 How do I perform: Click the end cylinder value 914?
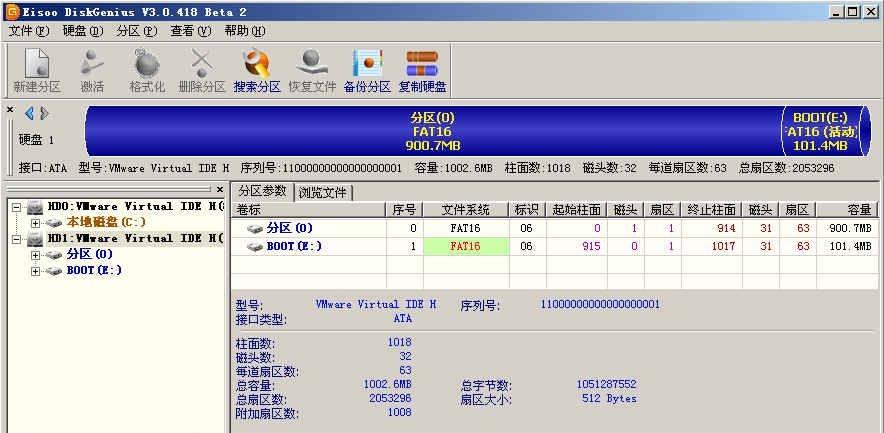pos(726,228)
